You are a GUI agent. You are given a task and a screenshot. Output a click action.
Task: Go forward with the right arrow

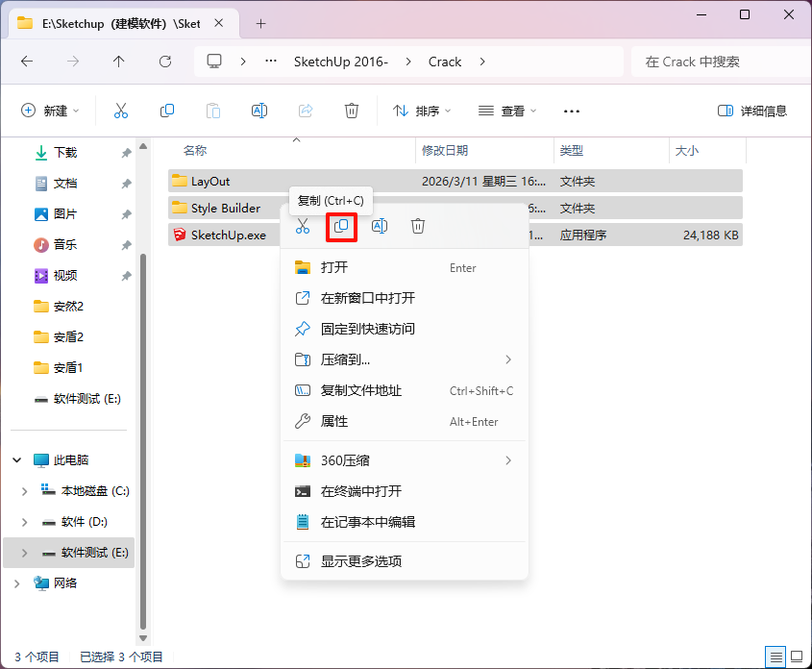pyautogui.click(x=73, y=62)
